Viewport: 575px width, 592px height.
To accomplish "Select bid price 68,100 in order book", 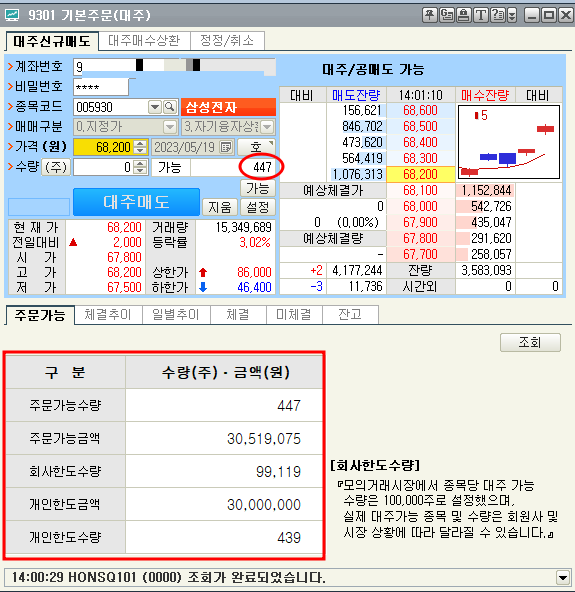I will (421, 190).
